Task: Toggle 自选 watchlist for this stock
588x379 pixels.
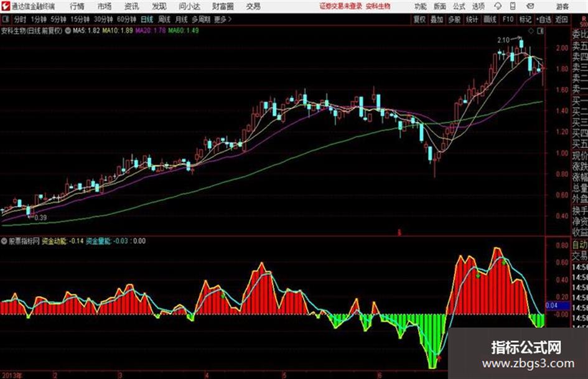Action: click(x=544, y=19)
